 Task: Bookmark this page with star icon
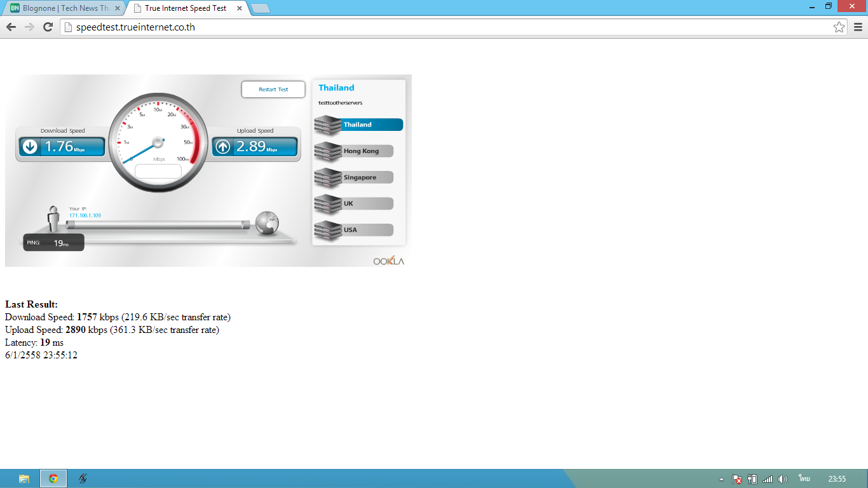pos(839,27)
